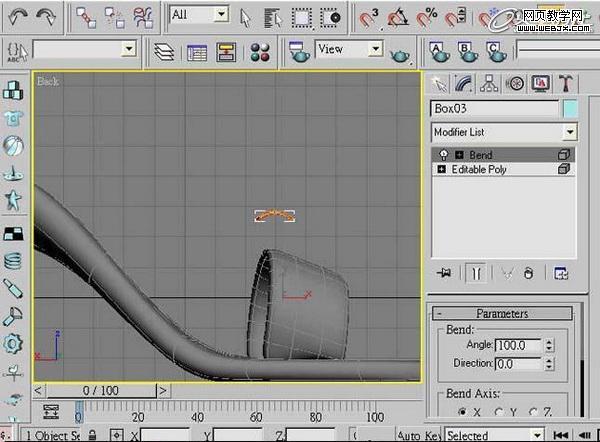Click the Bend Angle value field

point(518,345)
